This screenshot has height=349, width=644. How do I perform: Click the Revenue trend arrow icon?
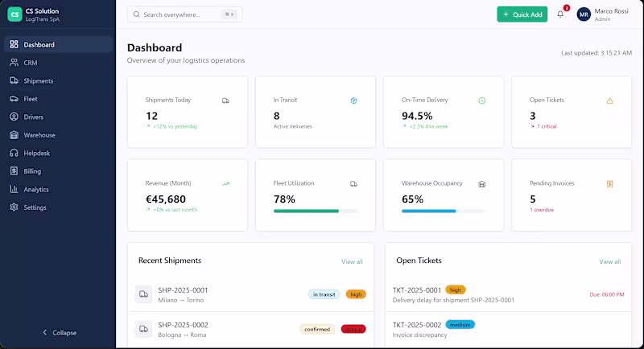[225, 183]
